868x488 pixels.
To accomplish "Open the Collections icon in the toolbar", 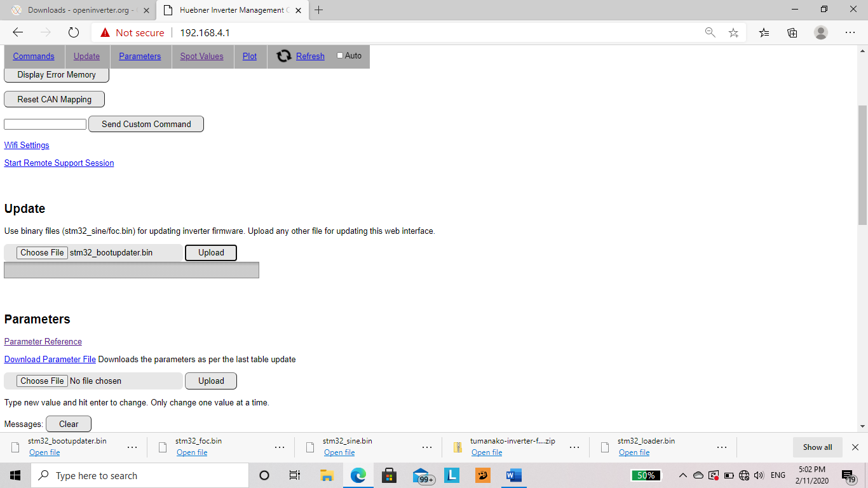I will point(792,32).
